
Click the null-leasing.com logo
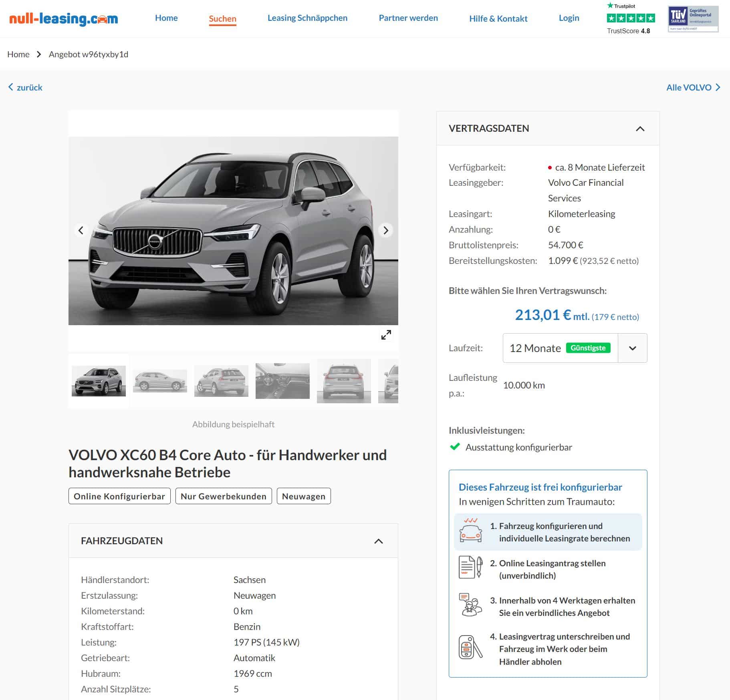63,18
